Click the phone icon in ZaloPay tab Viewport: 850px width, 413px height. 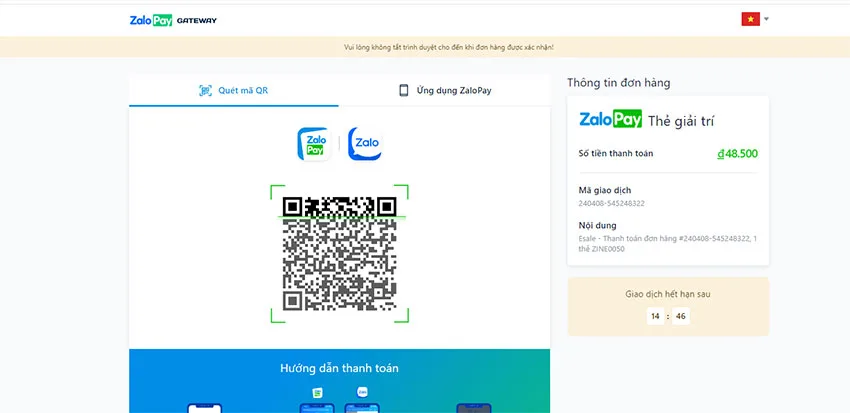pos(404,91)
